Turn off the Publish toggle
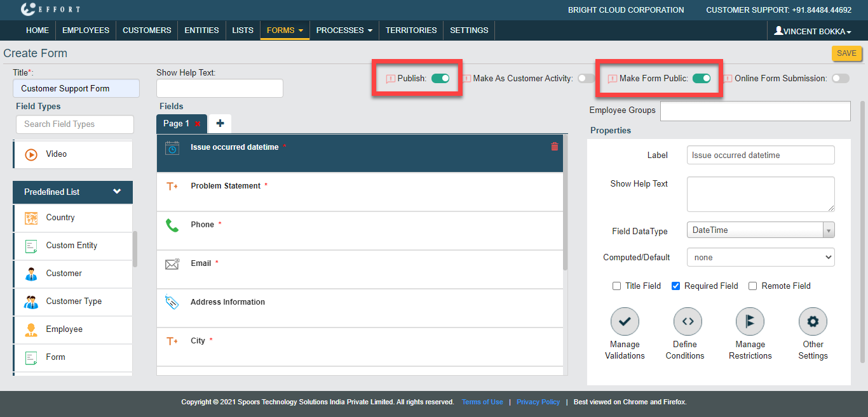Viewport: 868px width, 417px height. tap(440, 79)
